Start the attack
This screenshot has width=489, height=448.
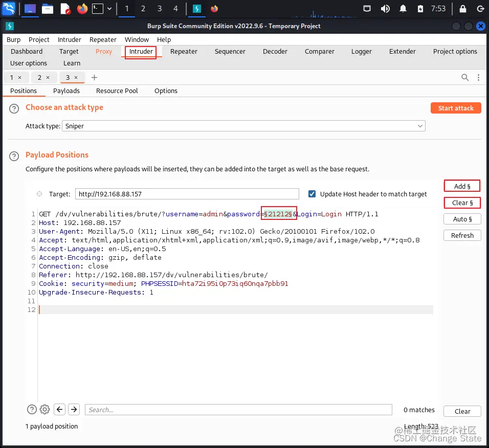(456, 108)
